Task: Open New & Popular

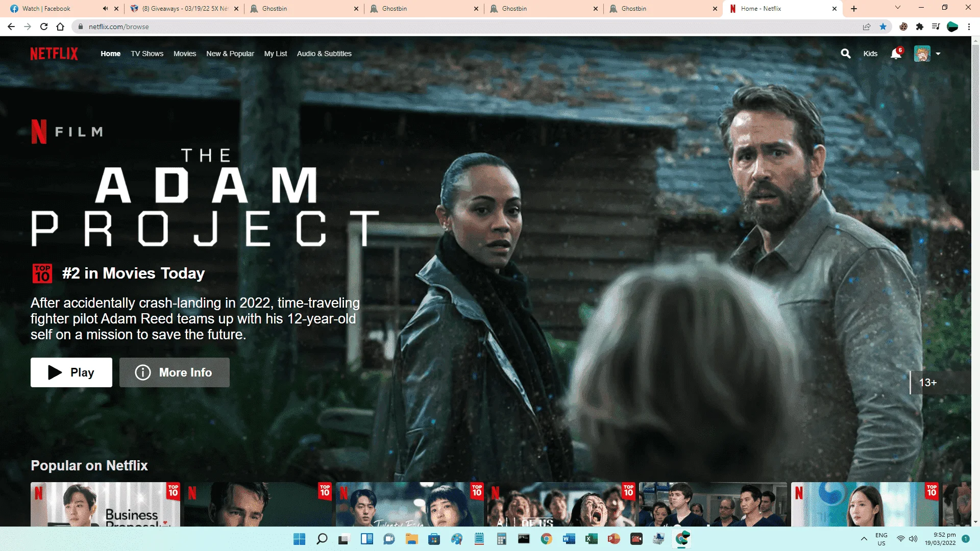Action: [x=230, y=54]
